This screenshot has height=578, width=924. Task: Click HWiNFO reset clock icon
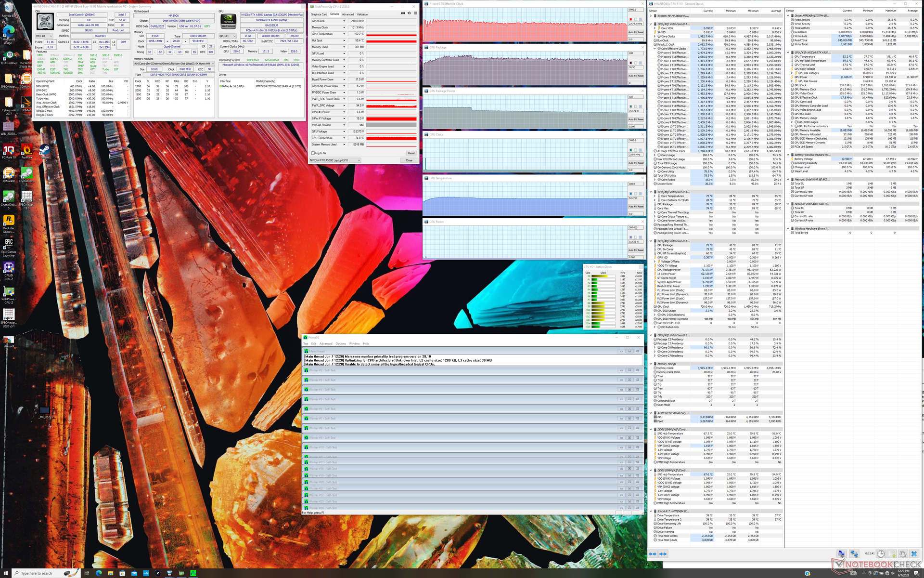(881, 554)
